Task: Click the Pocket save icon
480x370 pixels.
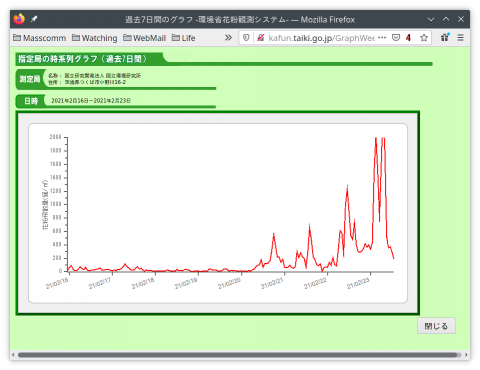Action: [396, 38]
